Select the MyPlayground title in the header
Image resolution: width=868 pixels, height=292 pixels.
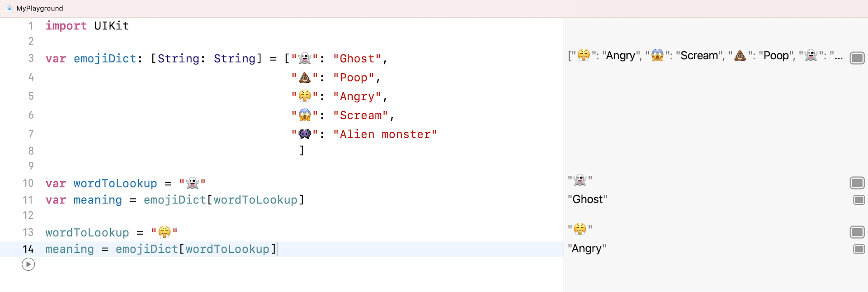tap(39, 8)
